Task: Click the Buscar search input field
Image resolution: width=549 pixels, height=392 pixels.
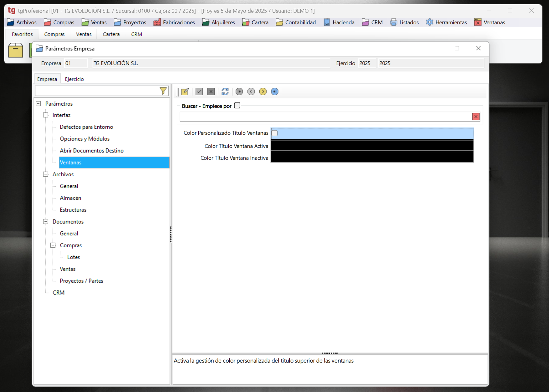Action: point(326,117)
